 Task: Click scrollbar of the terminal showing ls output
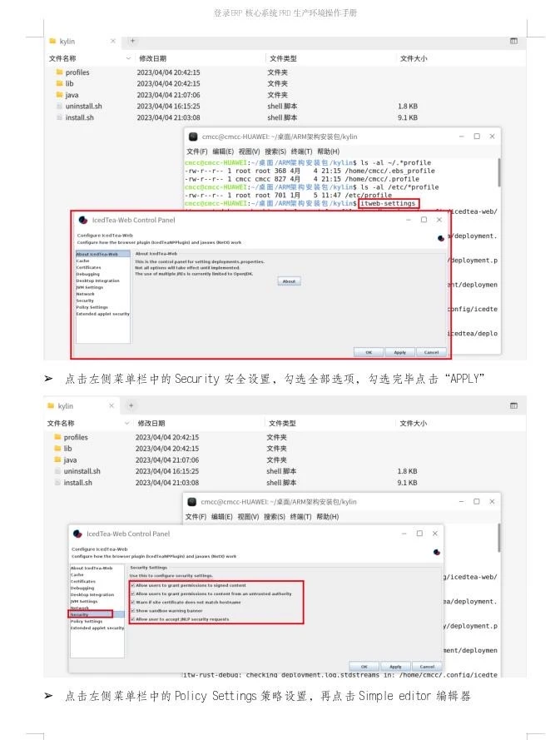pyautogui.click(x=498, y=172)
